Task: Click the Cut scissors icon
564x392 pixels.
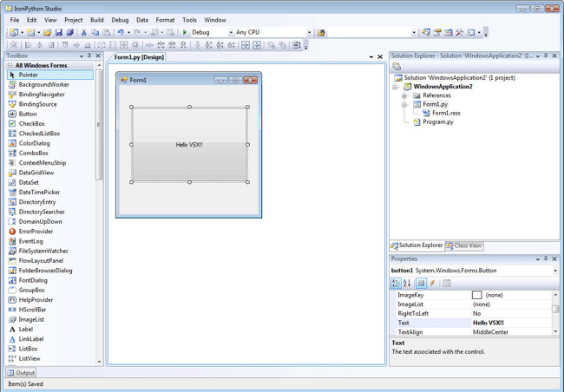Action: [x=84, y=32]
